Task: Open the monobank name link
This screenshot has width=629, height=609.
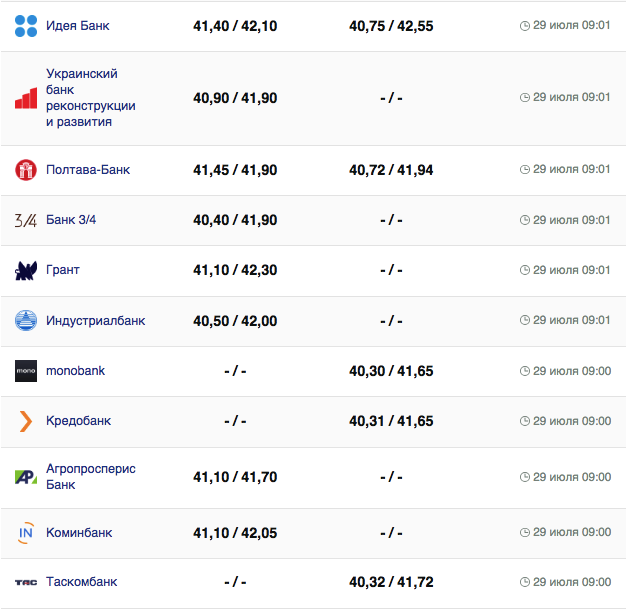Action: pos(76,371)
